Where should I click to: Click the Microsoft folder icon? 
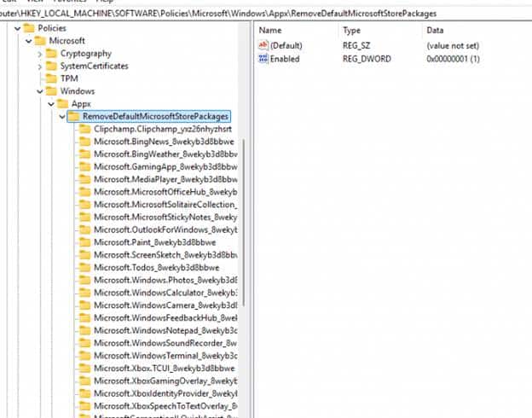(40, 41)
